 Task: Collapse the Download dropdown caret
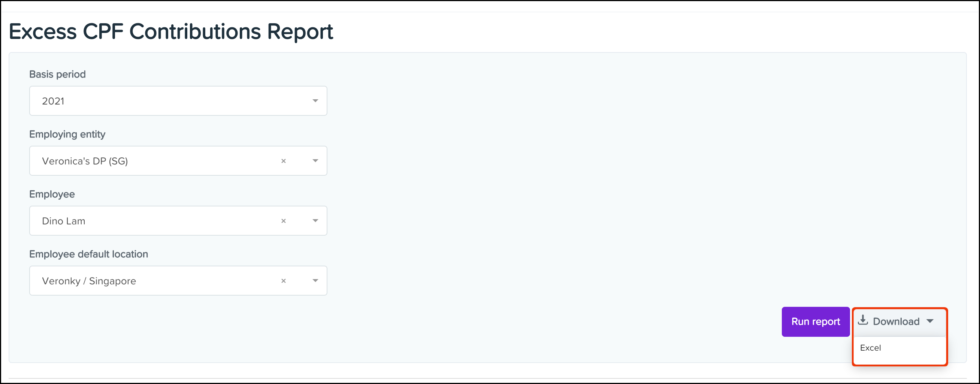930,321
